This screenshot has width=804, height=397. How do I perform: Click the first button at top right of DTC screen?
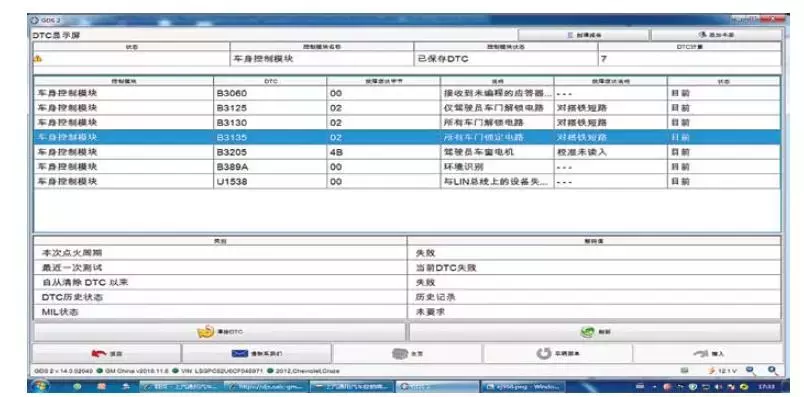tap(584, 35)
